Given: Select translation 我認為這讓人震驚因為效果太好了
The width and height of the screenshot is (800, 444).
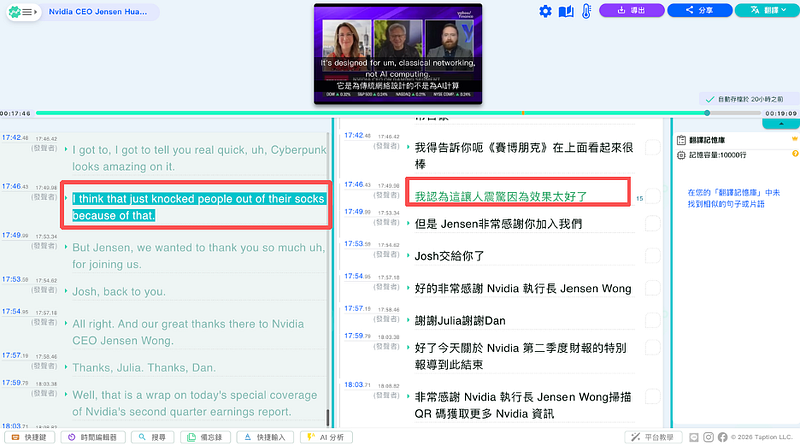Looking at the screenshot, I should [x=501, y=196].
